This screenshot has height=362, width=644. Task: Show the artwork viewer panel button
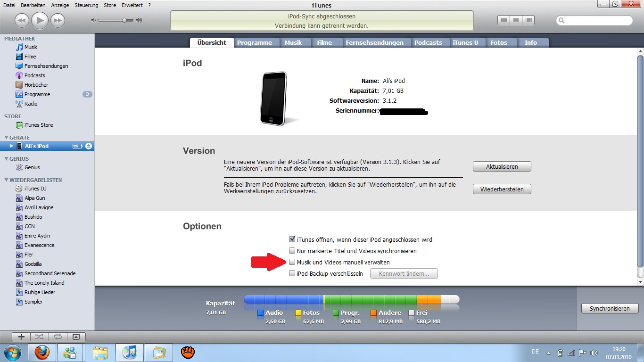(x=76, y=337)
